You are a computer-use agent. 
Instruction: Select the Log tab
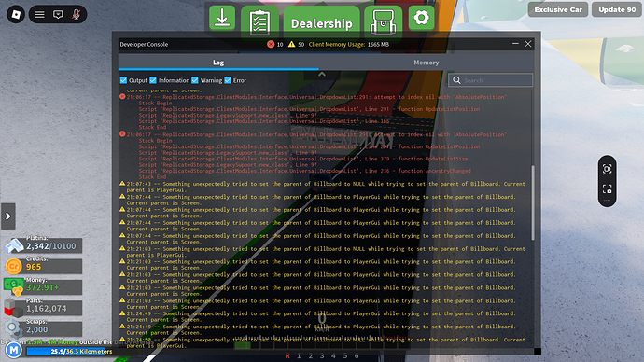click(x=218, y=63)
